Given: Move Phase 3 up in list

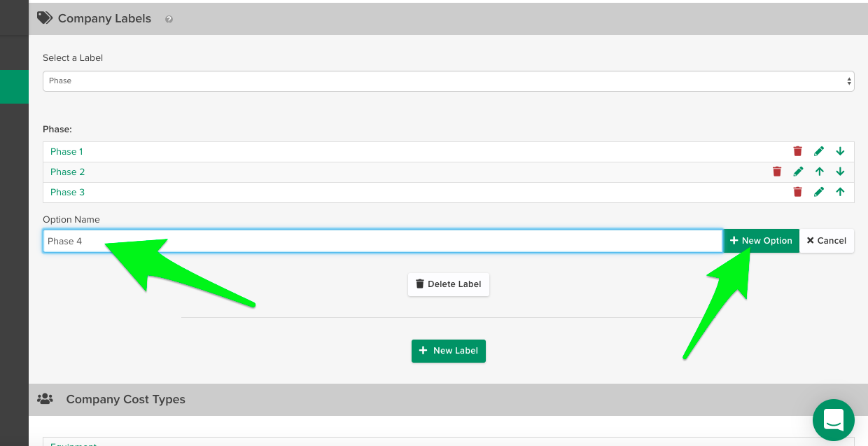Looking at the screenshot, I should click(x=840, y=192).
